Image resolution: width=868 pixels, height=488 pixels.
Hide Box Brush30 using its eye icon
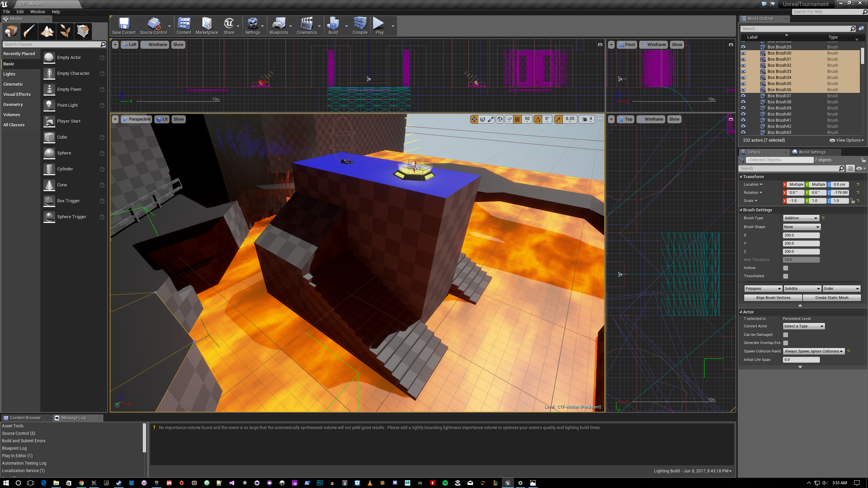[743, 53]
